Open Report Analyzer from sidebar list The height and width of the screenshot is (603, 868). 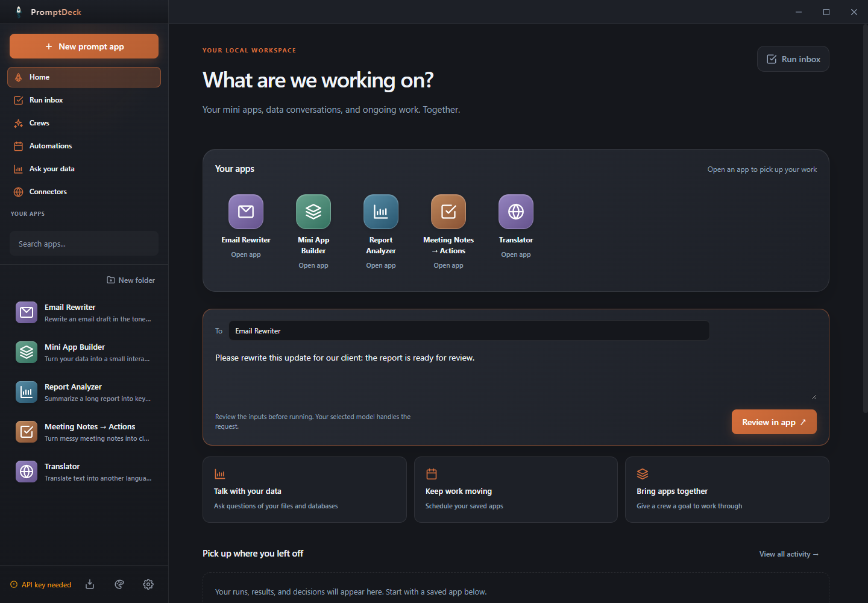84,393
